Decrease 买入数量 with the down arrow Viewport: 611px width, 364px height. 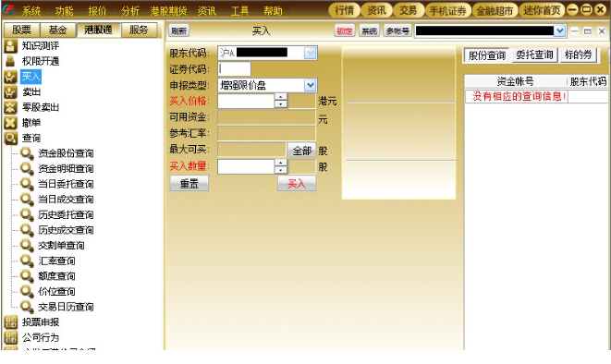click(281, 170)
